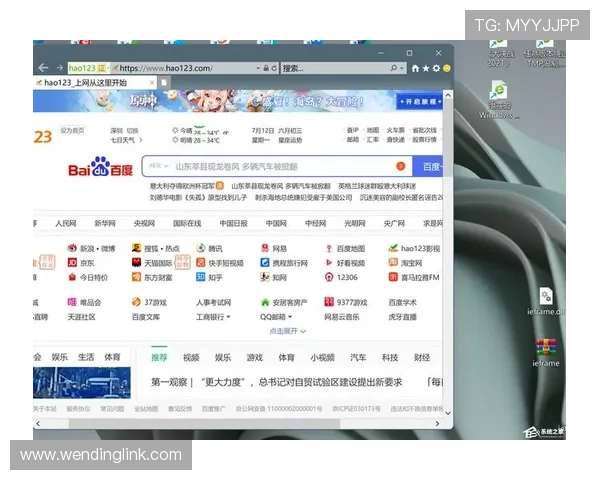This screenshot has height=480, width=600.
Task: Open the 搜狐·热点 site icon
Action: [136, 248]
